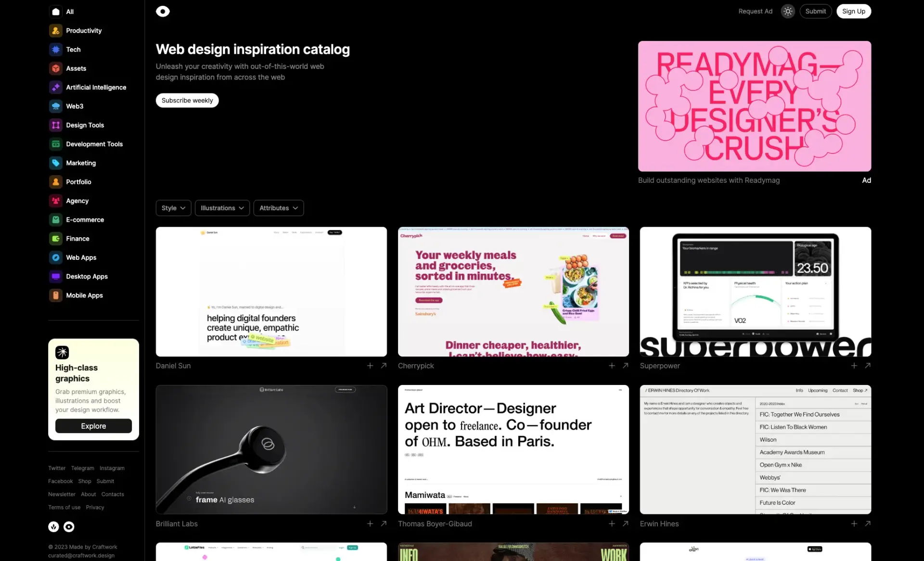Open the Illustrations filter dropdown
The width and height of the screenshot is (924, 561).
pyautogui.click(x=222, y=208)
